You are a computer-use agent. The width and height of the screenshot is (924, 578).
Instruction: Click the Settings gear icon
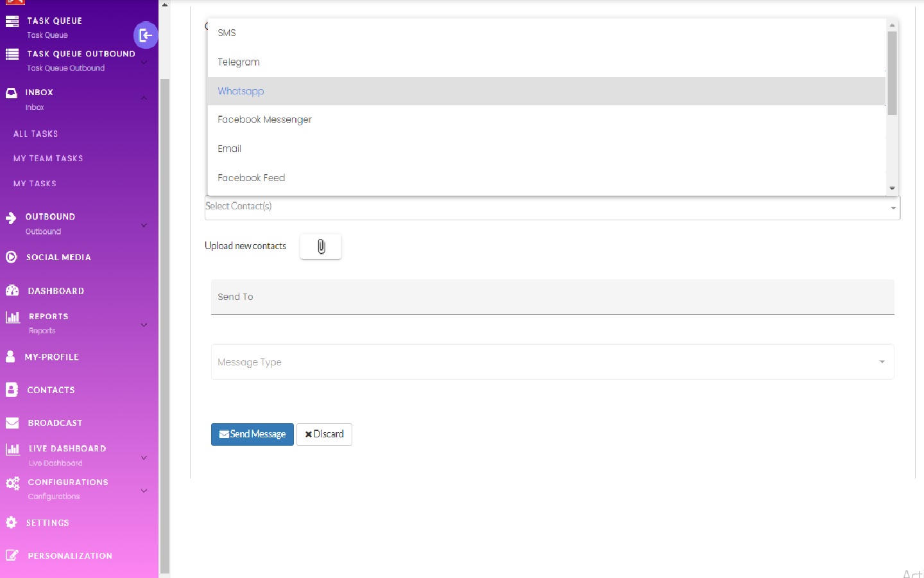(12, 523)
